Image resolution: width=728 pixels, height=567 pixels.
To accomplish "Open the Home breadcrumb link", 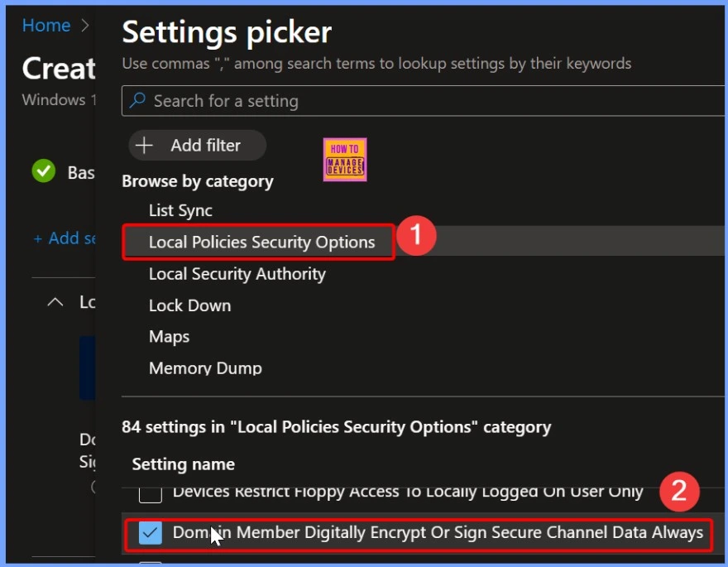I will click(x=46, y=26).
